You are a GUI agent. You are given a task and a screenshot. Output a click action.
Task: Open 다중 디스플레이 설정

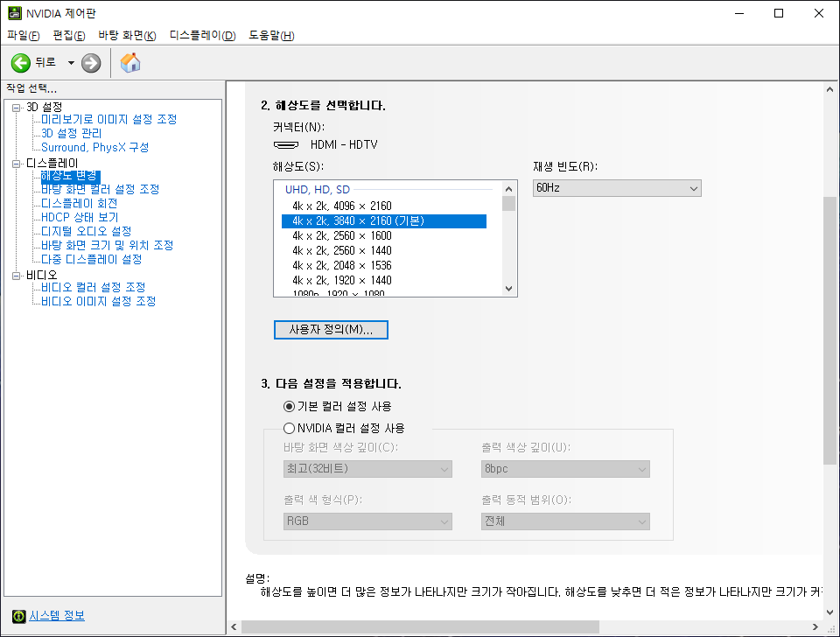pyautogui.click(x=92, y=259)
